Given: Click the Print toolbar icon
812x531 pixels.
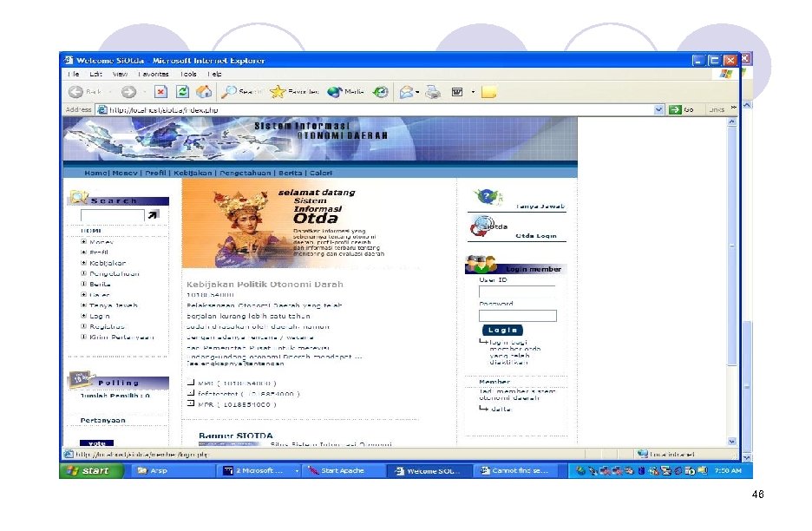Looking at the screenshot, I should point(433,92).
